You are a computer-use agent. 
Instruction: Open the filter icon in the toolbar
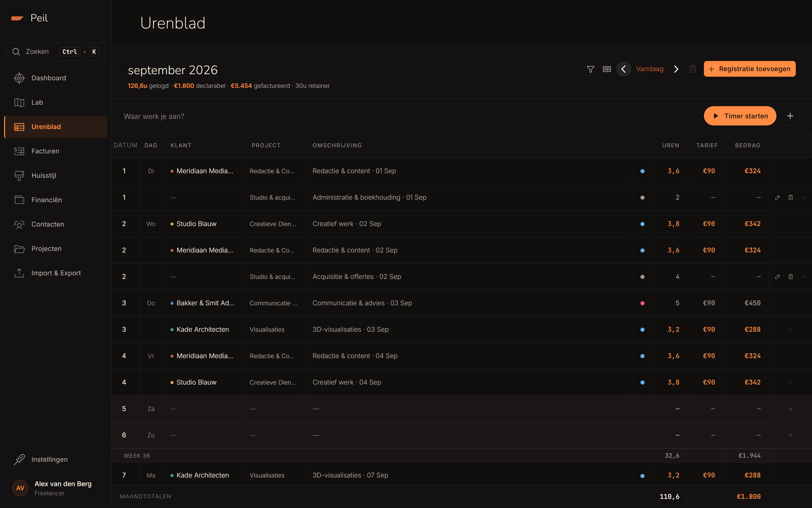tap(590, 69)
